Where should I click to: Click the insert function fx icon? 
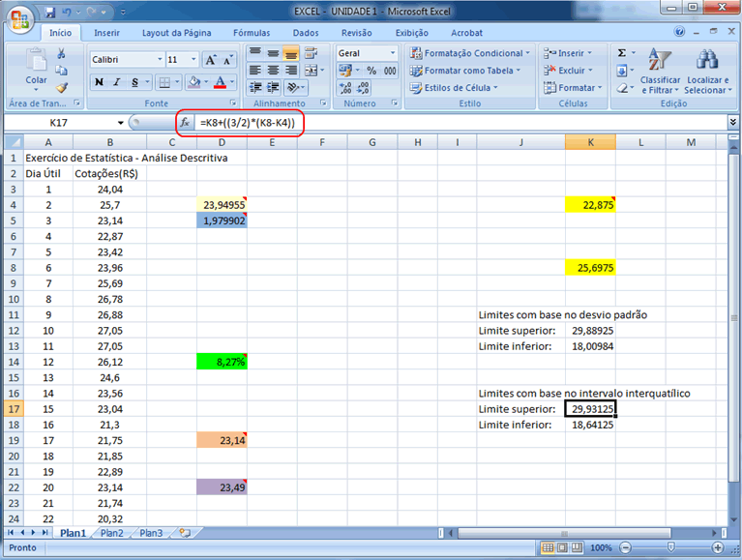(x=185, y=123)
